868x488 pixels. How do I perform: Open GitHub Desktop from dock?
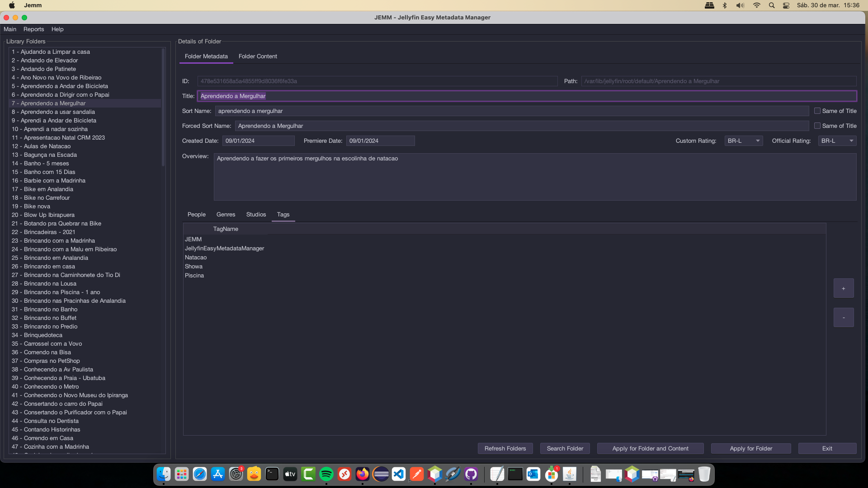[471, 474]
